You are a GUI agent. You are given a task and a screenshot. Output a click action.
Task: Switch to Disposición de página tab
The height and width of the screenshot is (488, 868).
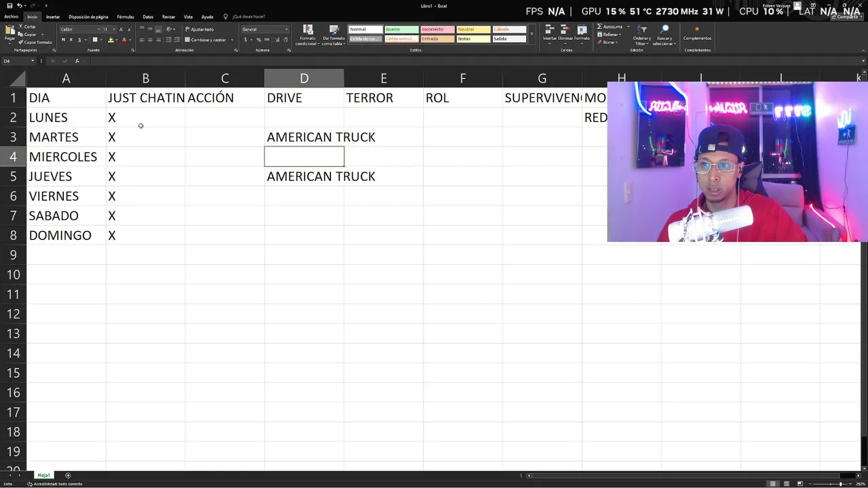point(88,17)
